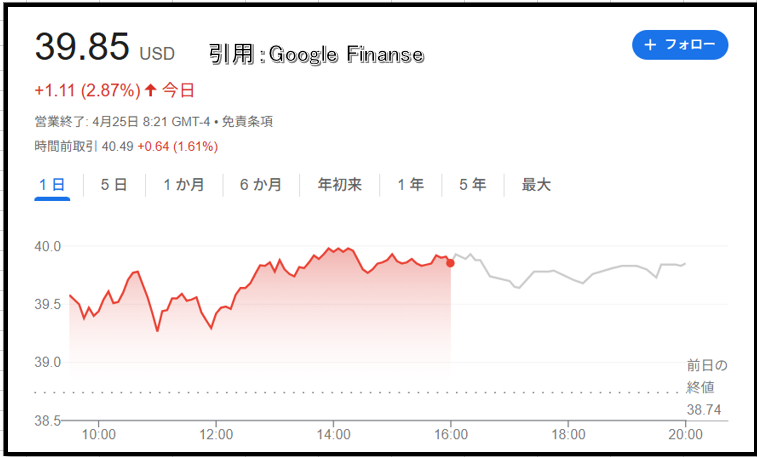View the 1 年 chart range
757x457 pixels.
pyautogui.click(x=410, y=185)
